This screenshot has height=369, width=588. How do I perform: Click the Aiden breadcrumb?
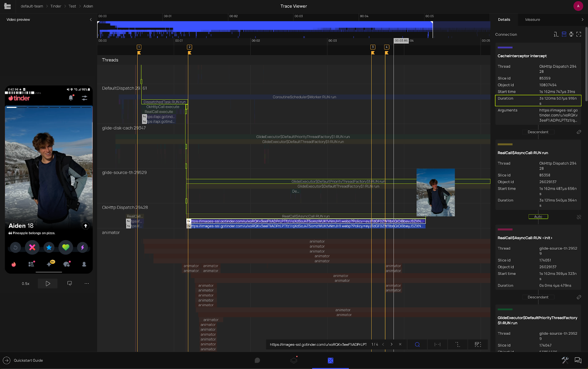click(x=88, y=6)
